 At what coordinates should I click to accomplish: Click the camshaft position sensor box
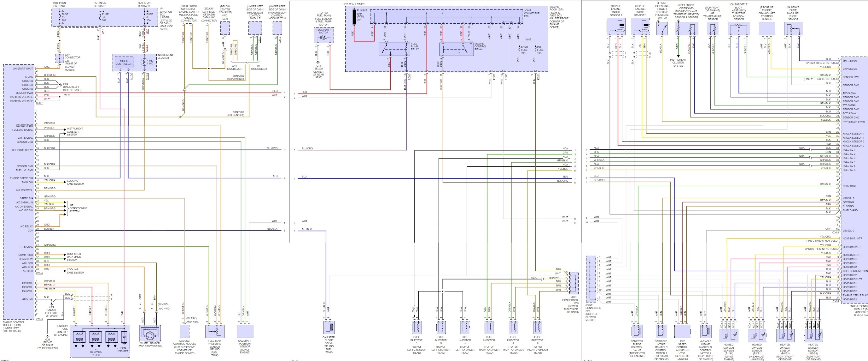point(245,331)
